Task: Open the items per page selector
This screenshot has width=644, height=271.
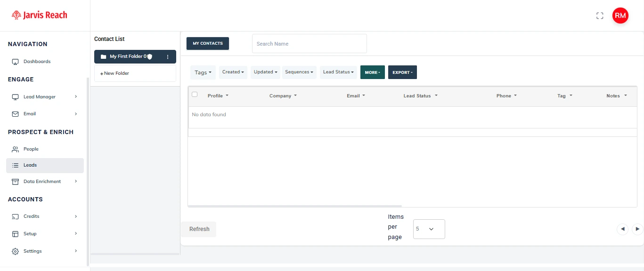Action: [x=429, y=229]
